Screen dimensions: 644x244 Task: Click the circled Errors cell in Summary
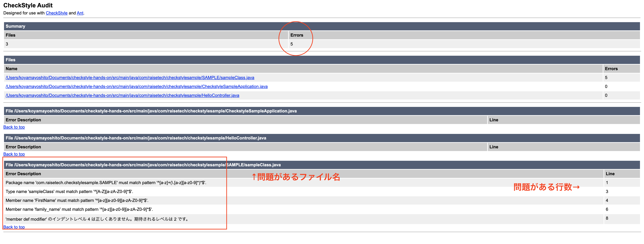[297, 35]
